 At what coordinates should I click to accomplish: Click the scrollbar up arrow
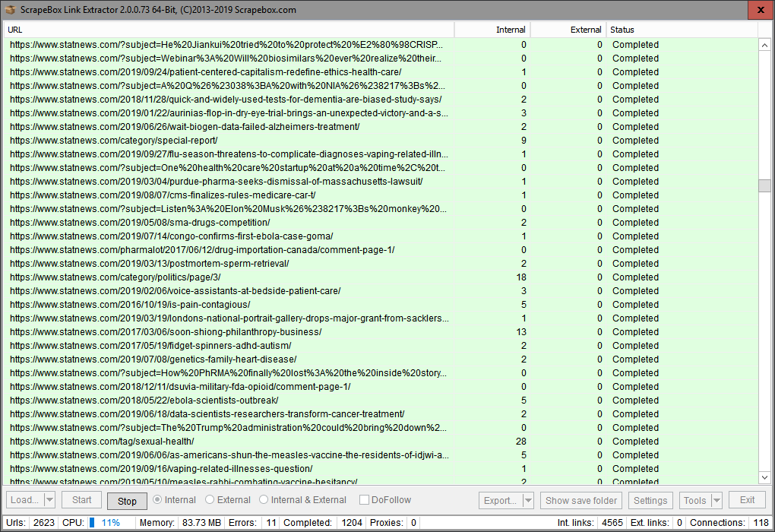[x=764, y=45]
